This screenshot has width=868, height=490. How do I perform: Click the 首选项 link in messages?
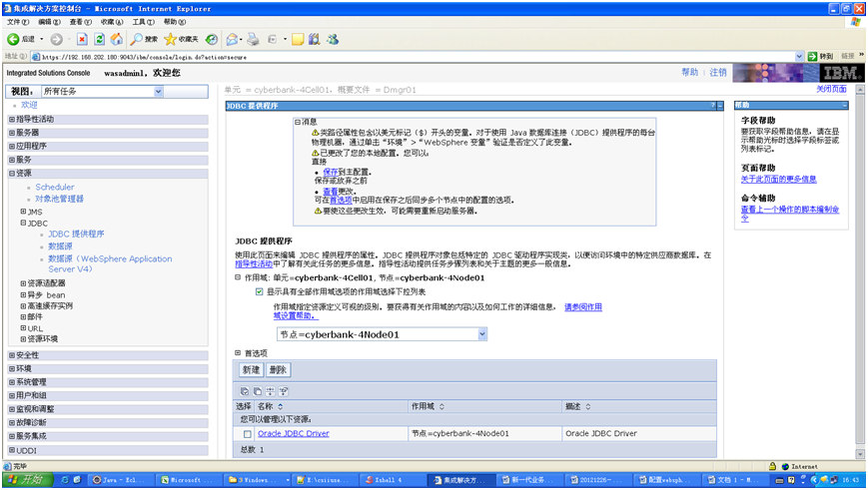click(341, 201)
